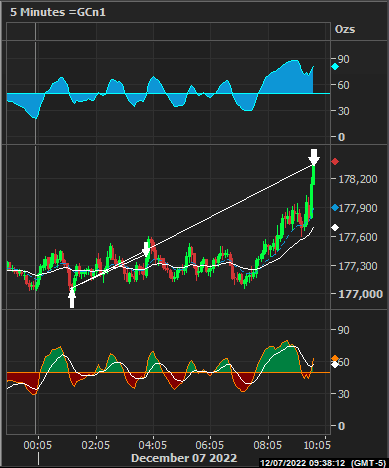Viewport: 389px width, 468px height.
Task: Click the white up arrow signal below the candles
Action: [x=72, y=298]
